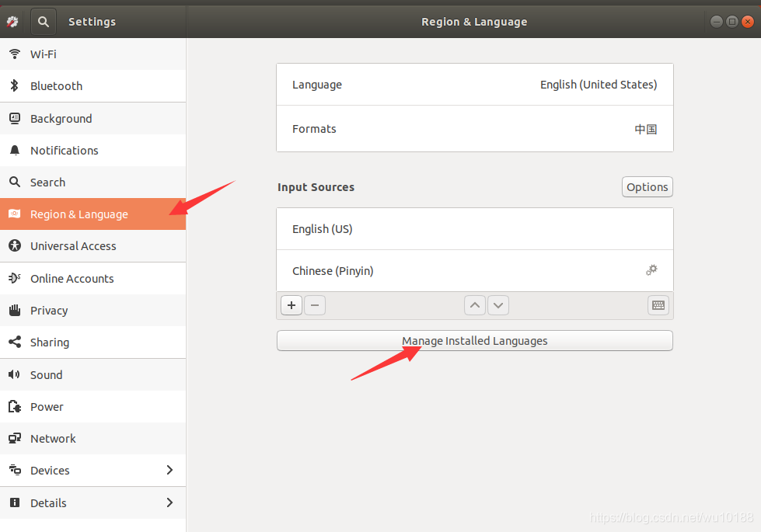Move input source down with arrow button
The width and height of the screenshot is (761, 532).
pyautogui.click(x=498, y=305)
